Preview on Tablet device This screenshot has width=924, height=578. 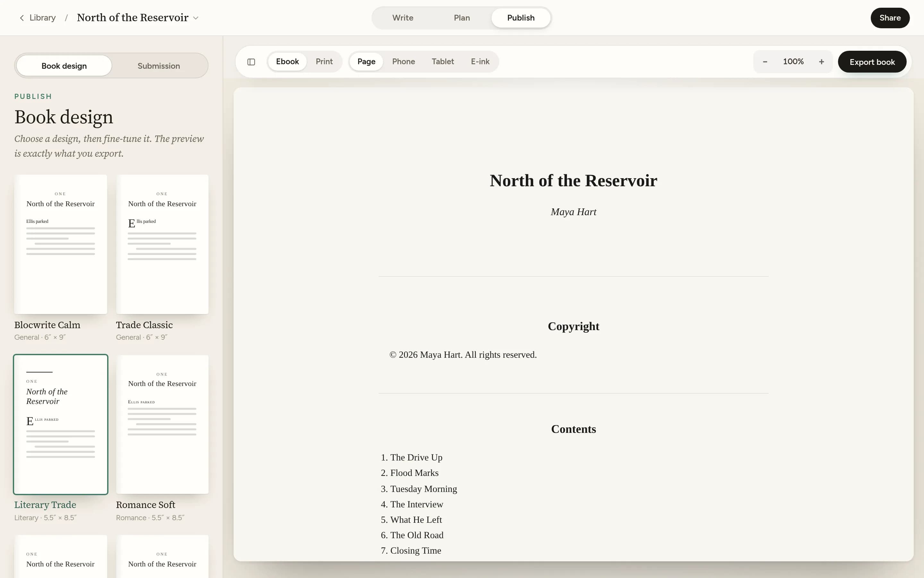(x=442, y=62)
